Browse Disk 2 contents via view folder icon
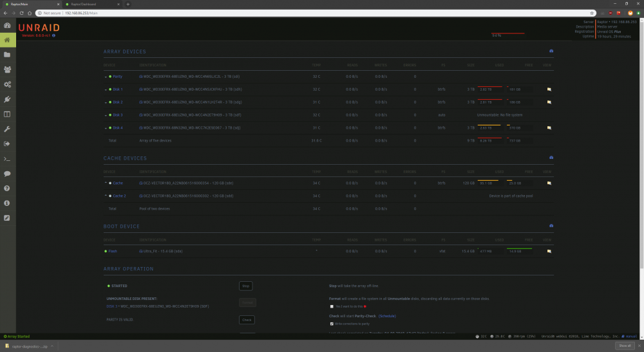 549,102
